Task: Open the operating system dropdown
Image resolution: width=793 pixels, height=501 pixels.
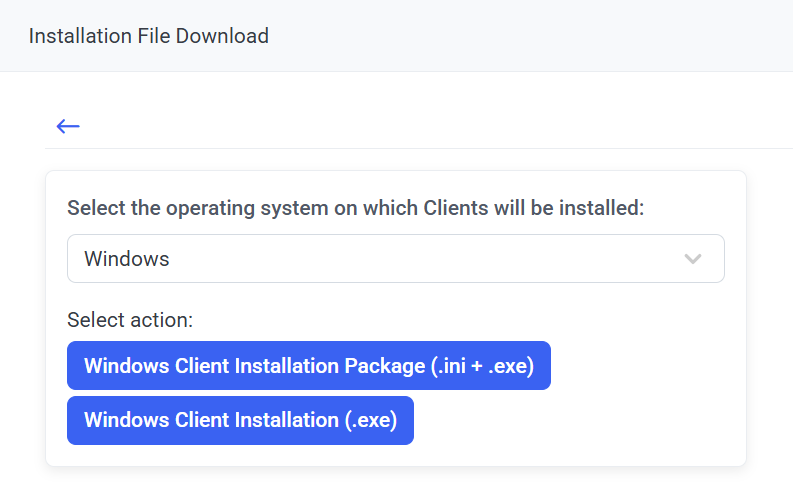Action: pyautogui.click(x=395, y=259)
